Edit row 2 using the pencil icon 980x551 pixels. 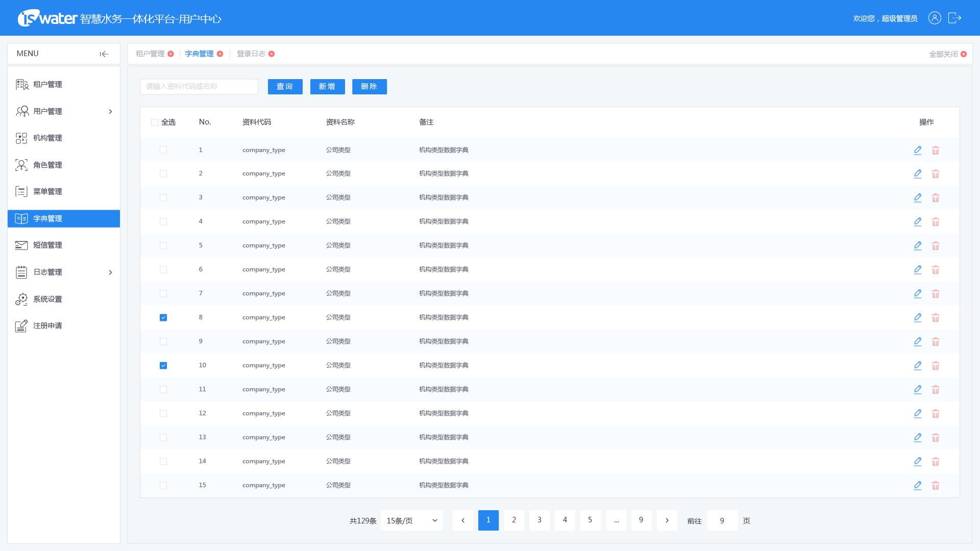pos(918,174)
